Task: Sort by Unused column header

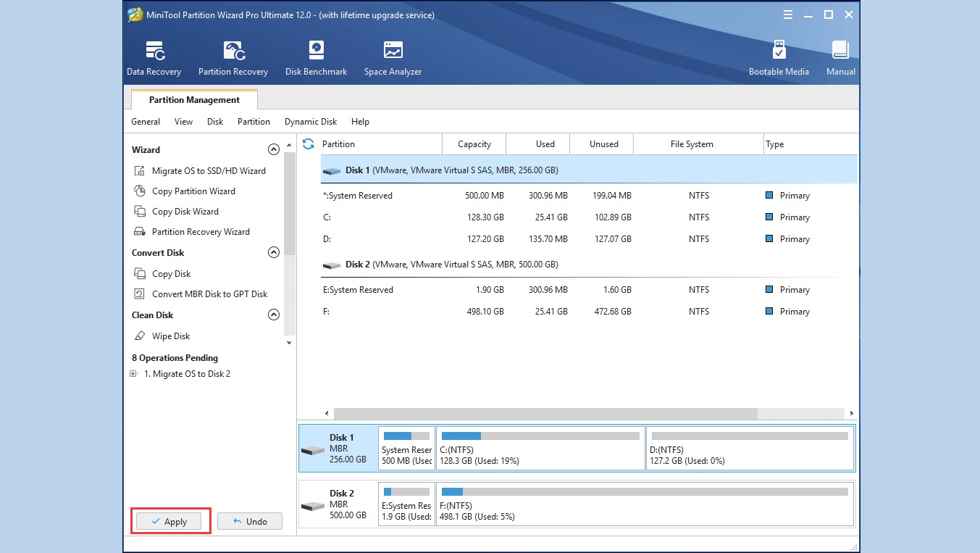Action: 602,144
